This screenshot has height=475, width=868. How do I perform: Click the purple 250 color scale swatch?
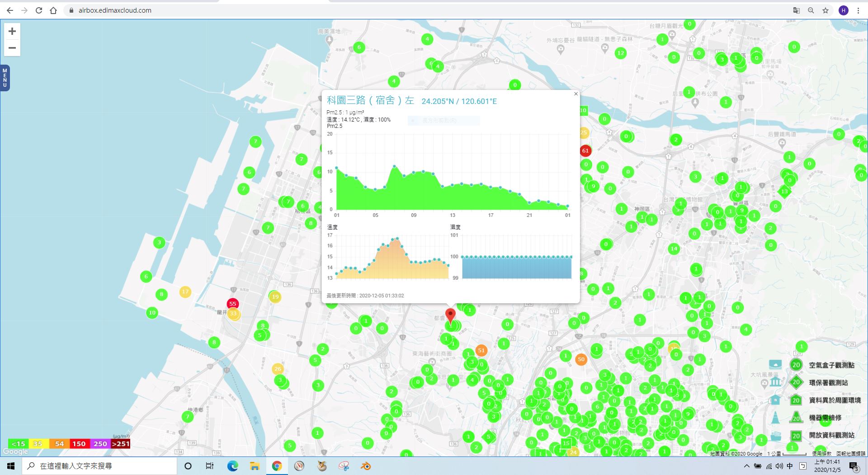pos(100,444)
